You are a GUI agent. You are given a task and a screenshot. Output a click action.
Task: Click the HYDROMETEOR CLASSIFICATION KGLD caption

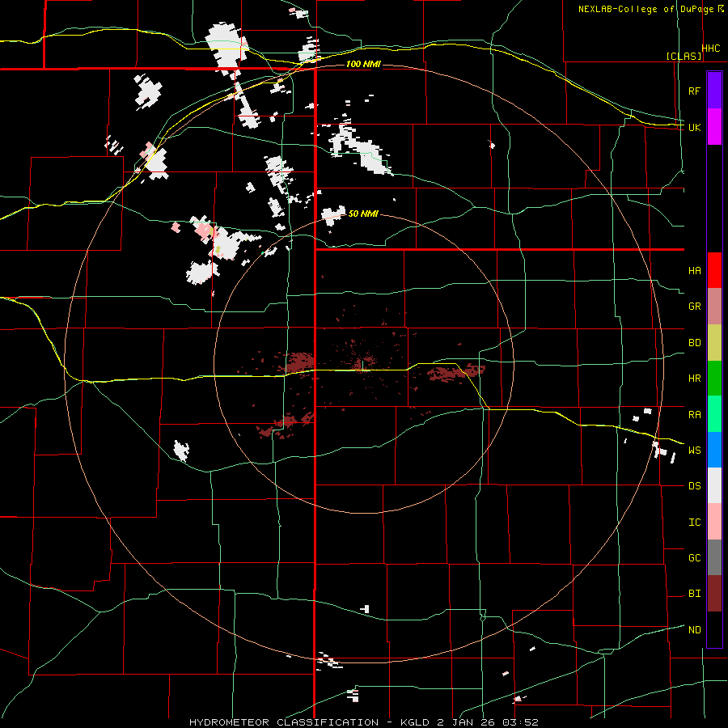pos(363,722)
